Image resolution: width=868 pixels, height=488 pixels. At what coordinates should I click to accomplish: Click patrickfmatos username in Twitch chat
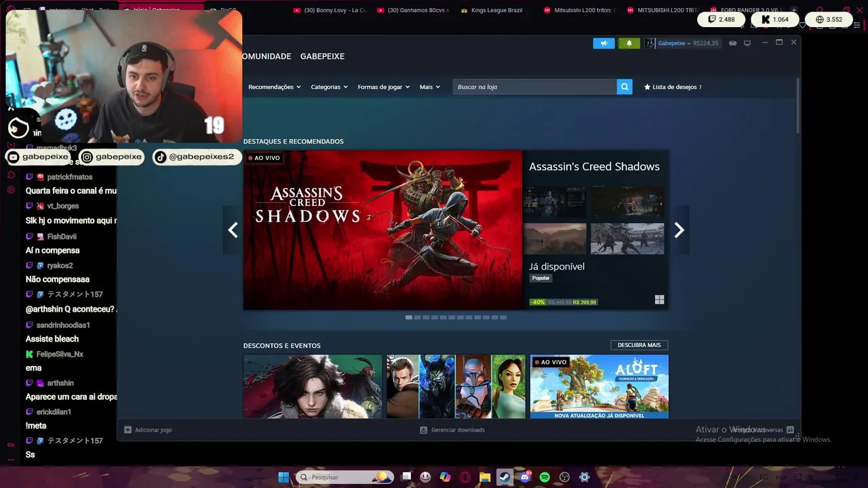(x=70, y=177)
